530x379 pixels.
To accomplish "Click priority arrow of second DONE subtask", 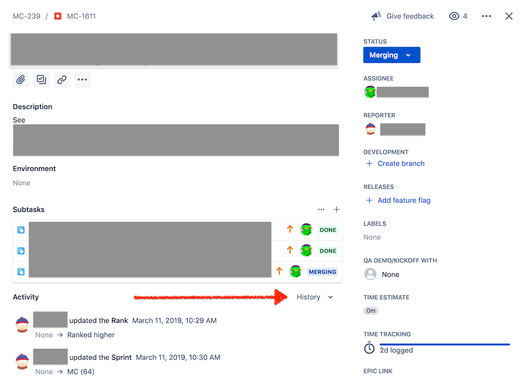I will click(x=290, y=250).
